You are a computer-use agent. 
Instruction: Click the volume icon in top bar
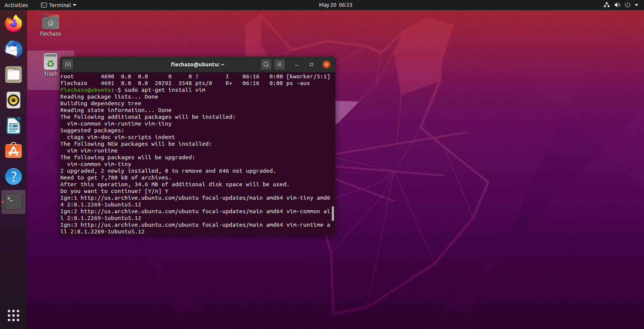click(617, 5)
